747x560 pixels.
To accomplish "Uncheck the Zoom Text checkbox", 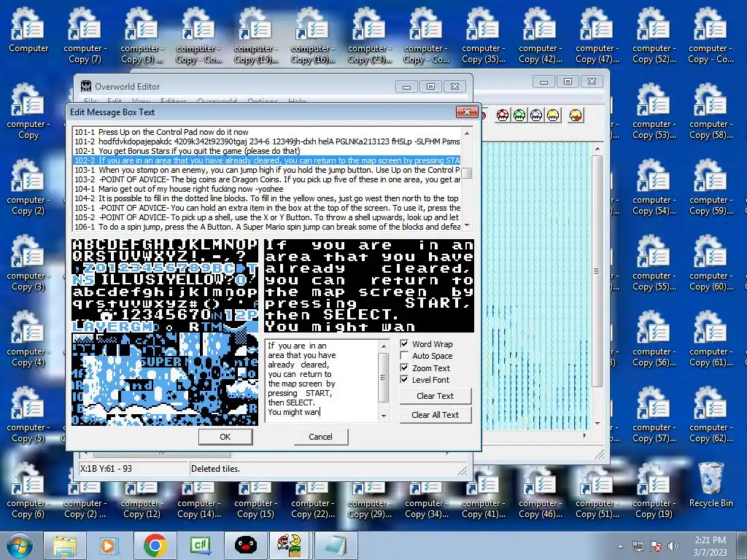I will [x=404, y=368].
